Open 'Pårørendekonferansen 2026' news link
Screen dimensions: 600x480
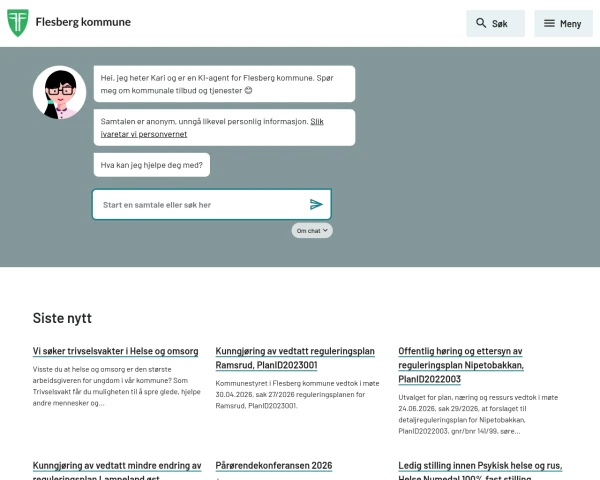(274, 465)
